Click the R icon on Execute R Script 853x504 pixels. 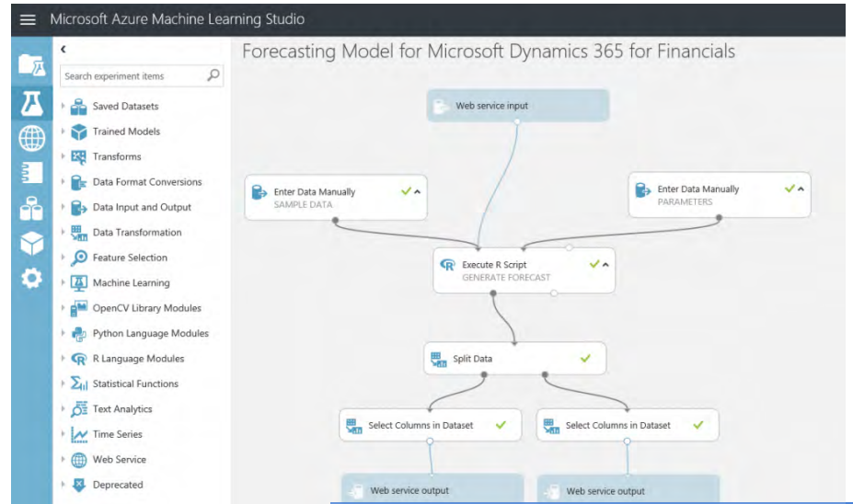(447, 265)
